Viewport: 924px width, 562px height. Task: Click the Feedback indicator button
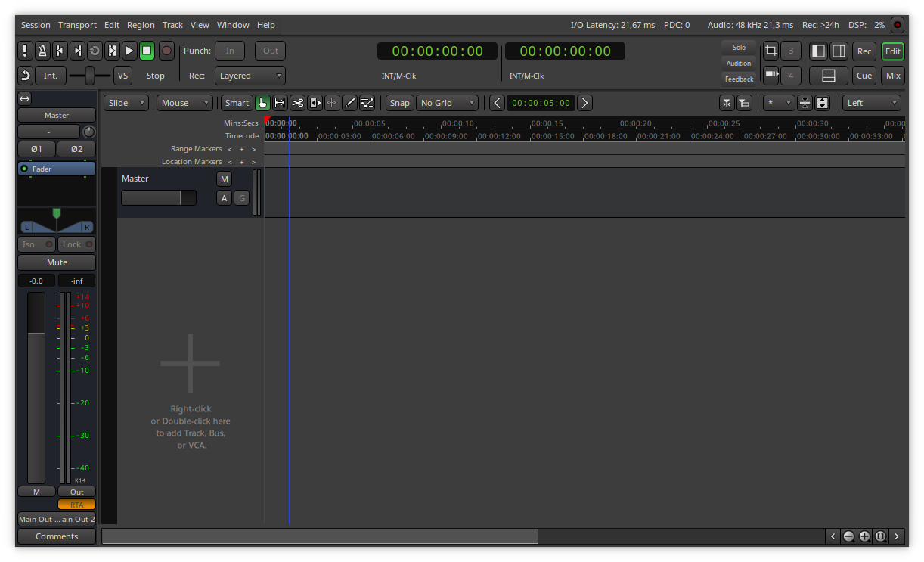739,79
